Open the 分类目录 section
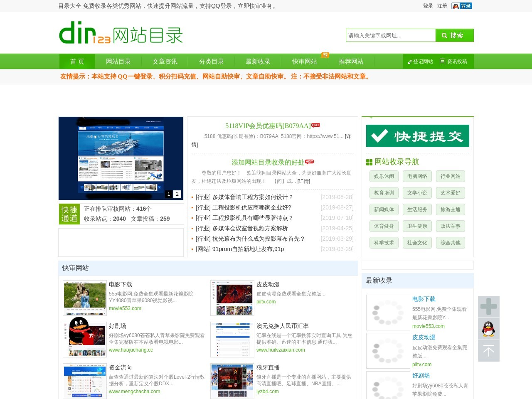 (x=211, y=61)
